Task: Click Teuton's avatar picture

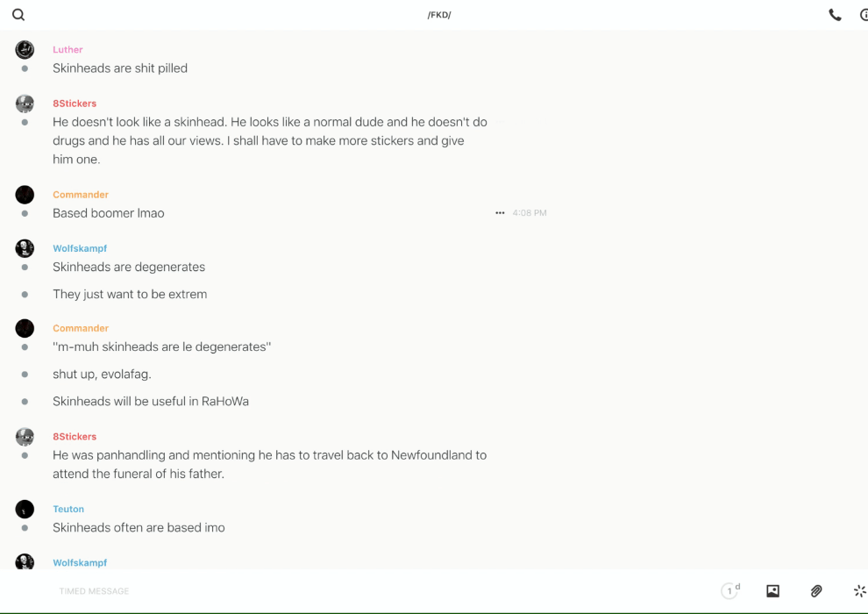Action: (x=25, y=509)
